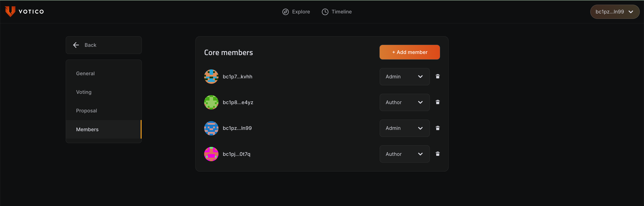Remove member bc1p8...e4yz using trash icon
Image resolution: width=644 pixels, height=206 pixels.
click(438, 102)
